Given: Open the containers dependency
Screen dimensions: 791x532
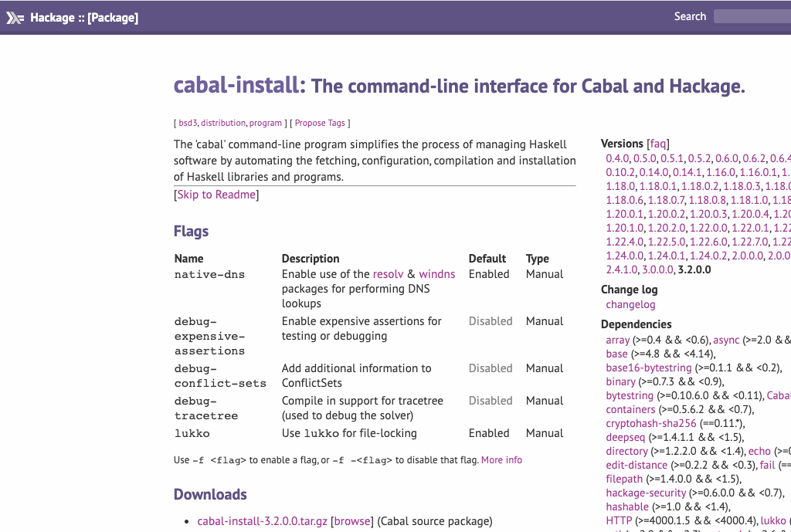Looking at the screenshot, I should (x=630, y=409).
